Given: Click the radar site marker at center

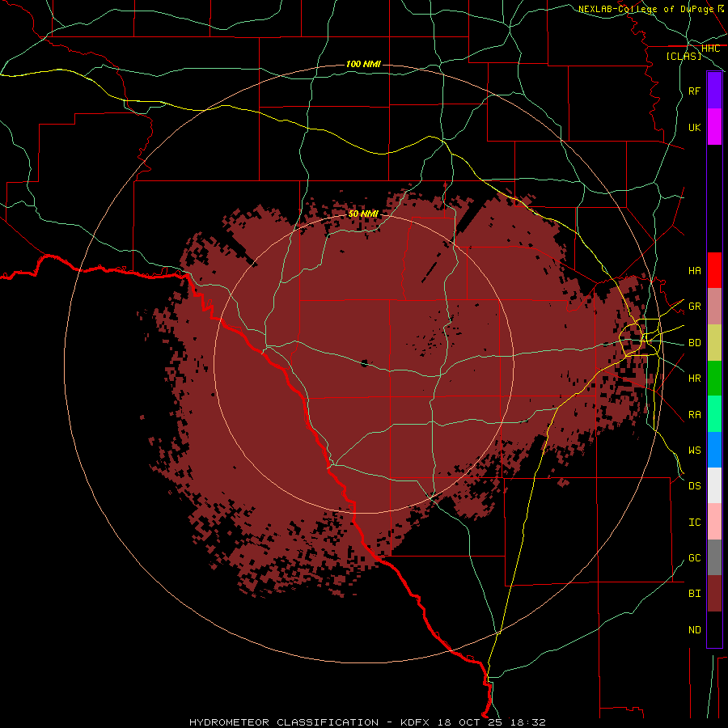Looking at the screenshot, I should 365,363.
